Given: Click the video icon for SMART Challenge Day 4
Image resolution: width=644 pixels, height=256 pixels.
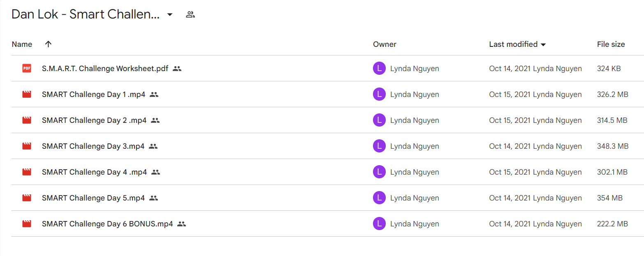Looking at the screenshot, I should (27, 172).
